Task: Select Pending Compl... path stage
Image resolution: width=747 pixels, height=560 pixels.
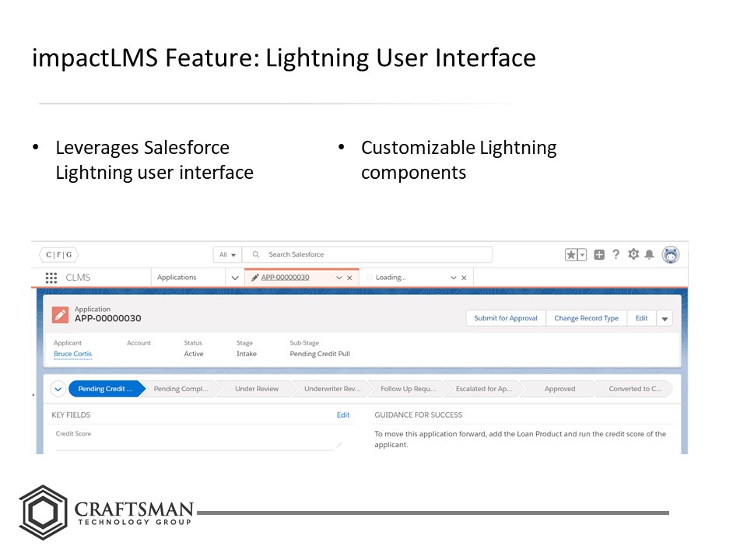Action: pyautogui.click(x=181, y=389)
